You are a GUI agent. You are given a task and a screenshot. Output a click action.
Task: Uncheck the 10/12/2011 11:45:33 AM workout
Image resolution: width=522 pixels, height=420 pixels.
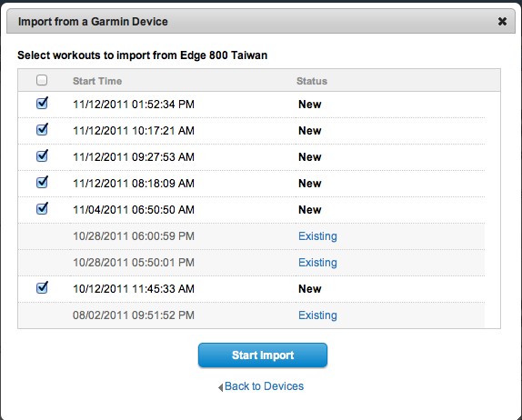[x=42, y=287]
